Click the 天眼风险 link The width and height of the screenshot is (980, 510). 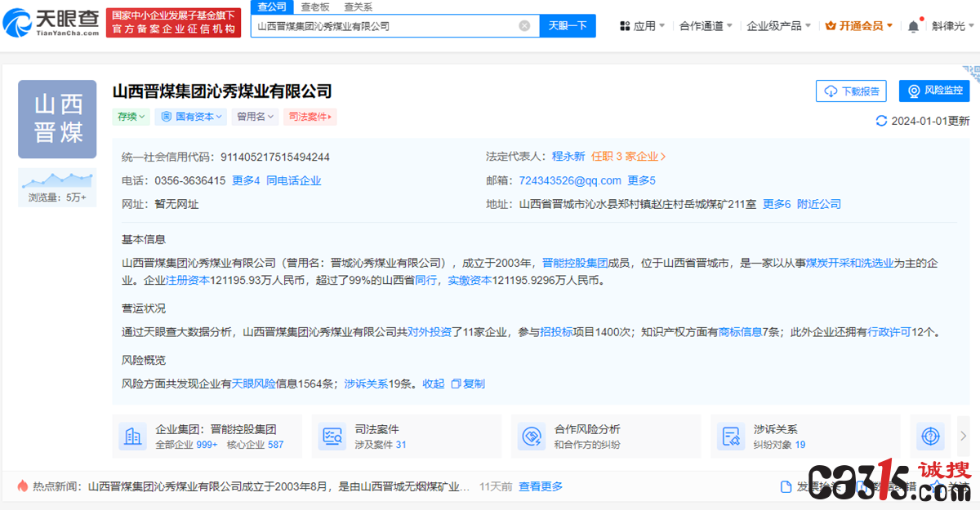point(254,384)
